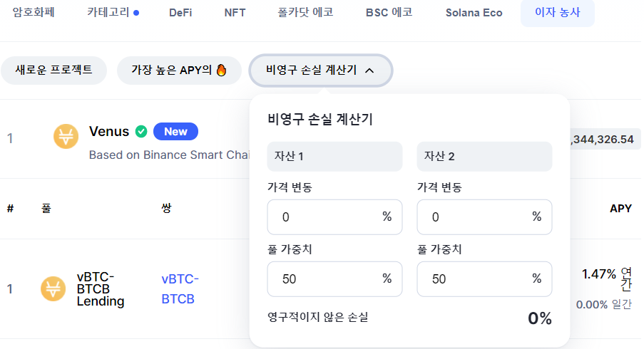Open the 자산 2 selector
Screen dimensions: 644x349
coord(484,156)
